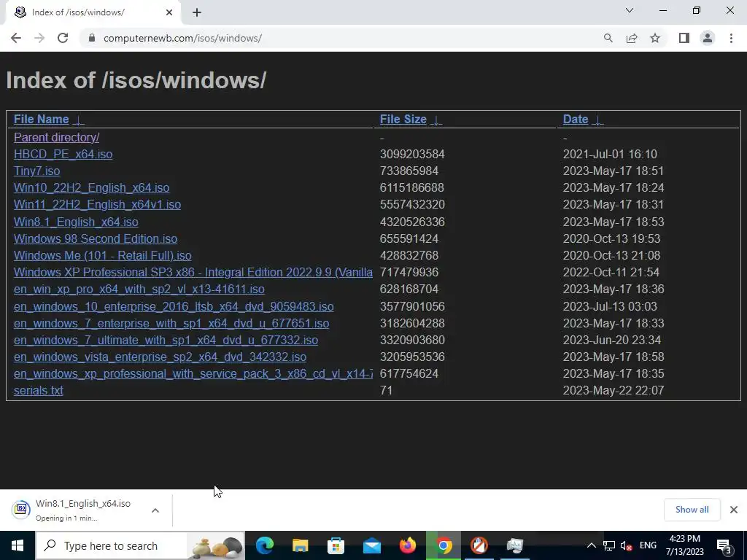Go back with the browser back arrow
The image size is (747, 560).
(x=16, y=38)
